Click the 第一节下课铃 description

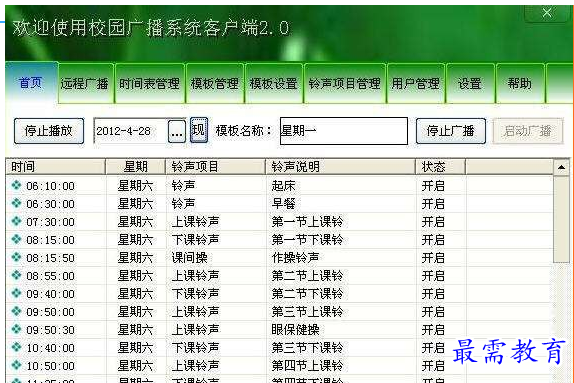click(307, 239)
